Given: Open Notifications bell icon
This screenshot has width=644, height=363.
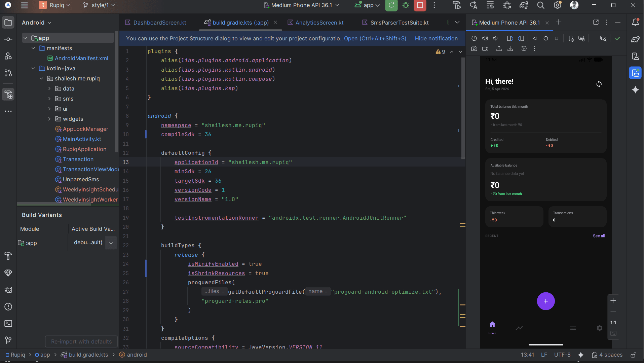Looking at the screenshot, I should click(x=635, y=23).
